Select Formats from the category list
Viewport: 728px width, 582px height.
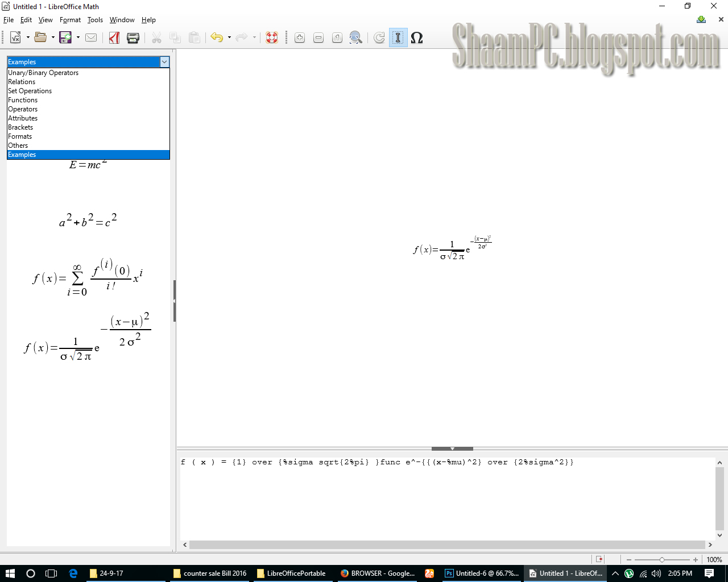tap(88, 136)
